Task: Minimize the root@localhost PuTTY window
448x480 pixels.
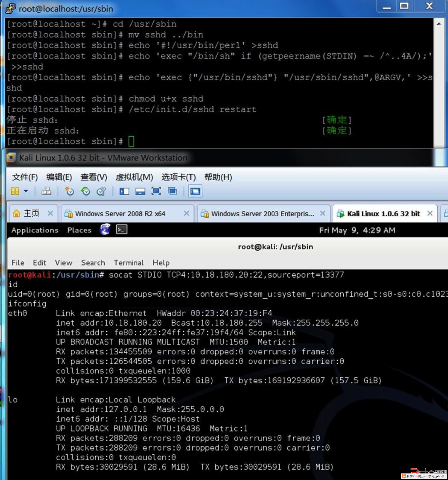Action: (x=386, y=7)
